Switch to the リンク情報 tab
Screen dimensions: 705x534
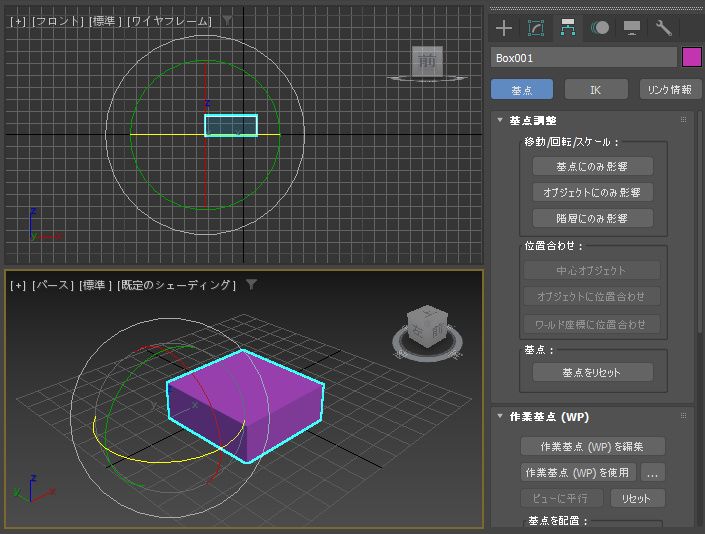tap(670, 89)
